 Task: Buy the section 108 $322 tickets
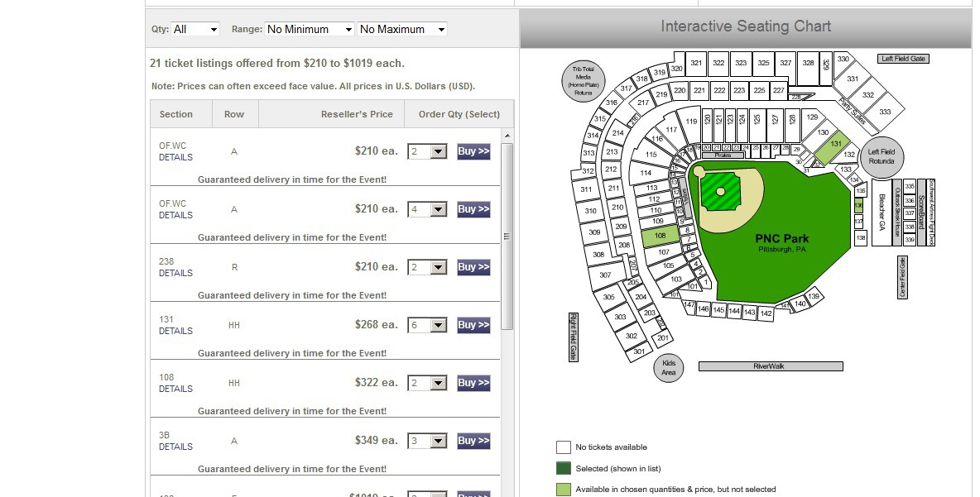tap(473, 383)
